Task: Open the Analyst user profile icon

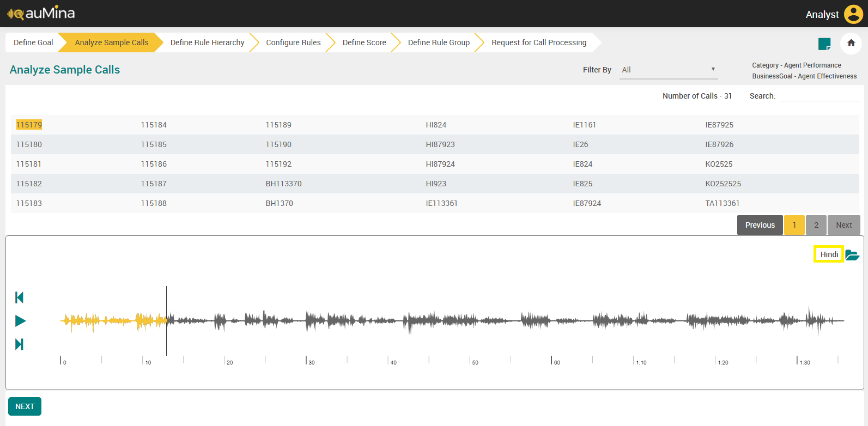Action: click(853, 14)
